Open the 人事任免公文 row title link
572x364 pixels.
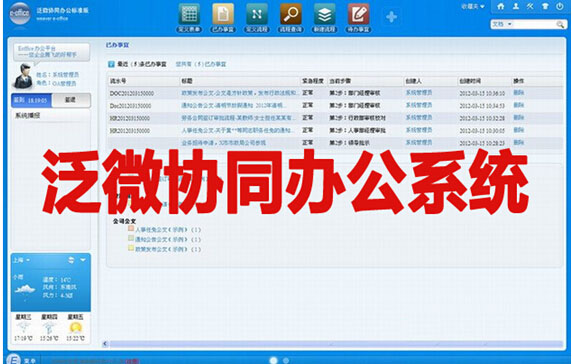coord(237,130)
